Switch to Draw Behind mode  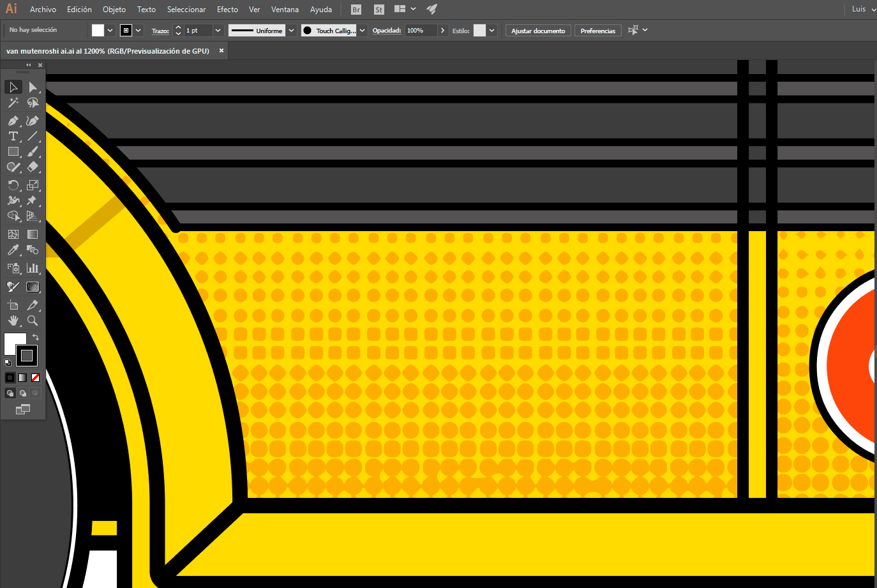coord(23,393)
